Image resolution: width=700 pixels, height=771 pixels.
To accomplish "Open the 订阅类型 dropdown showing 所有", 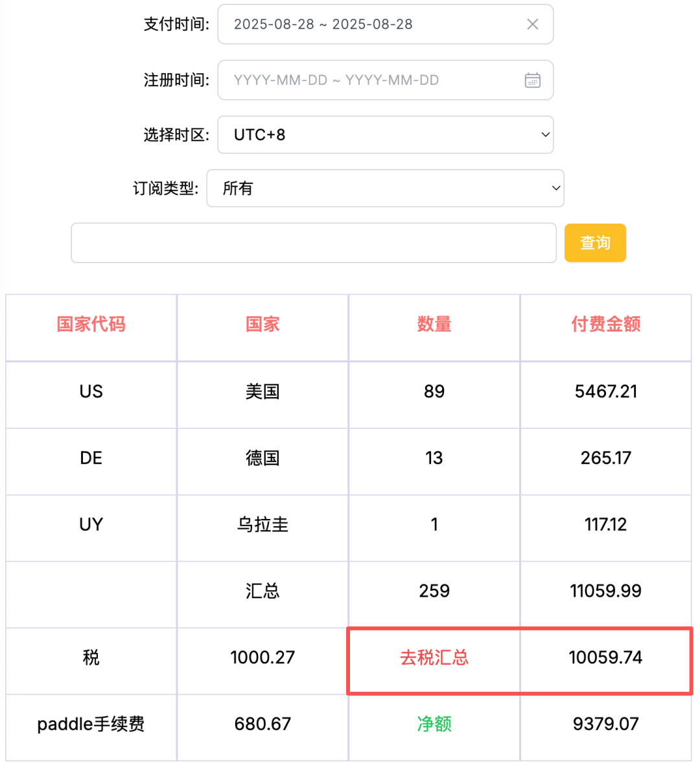I will pyautogui.click(x=386, y=188).
